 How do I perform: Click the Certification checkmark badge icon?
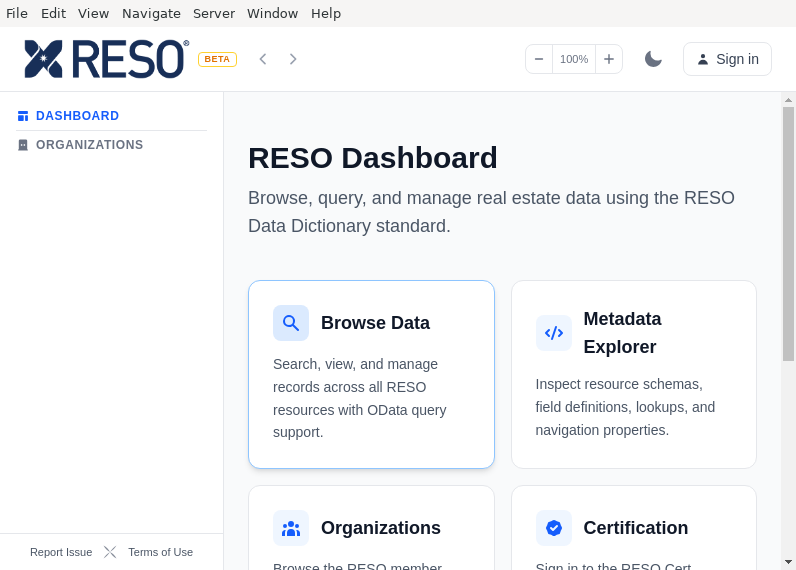tap(554, 528)
